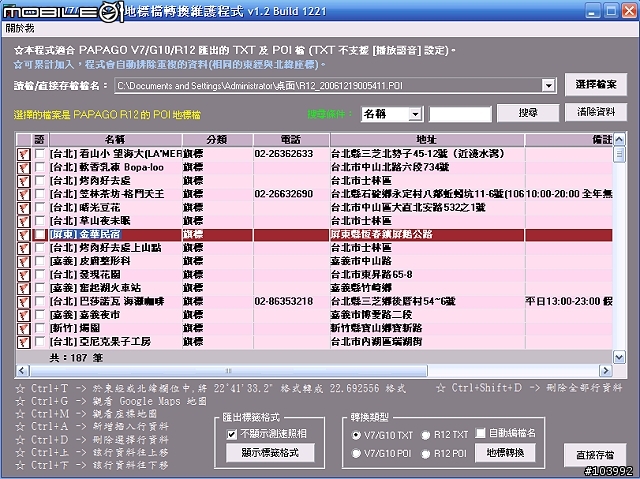This screenshot has width=640, height=479.
Task: Click the flag icon for 巴莎諾瓦 海灘咖啡 row
Action: pos(24,302)
